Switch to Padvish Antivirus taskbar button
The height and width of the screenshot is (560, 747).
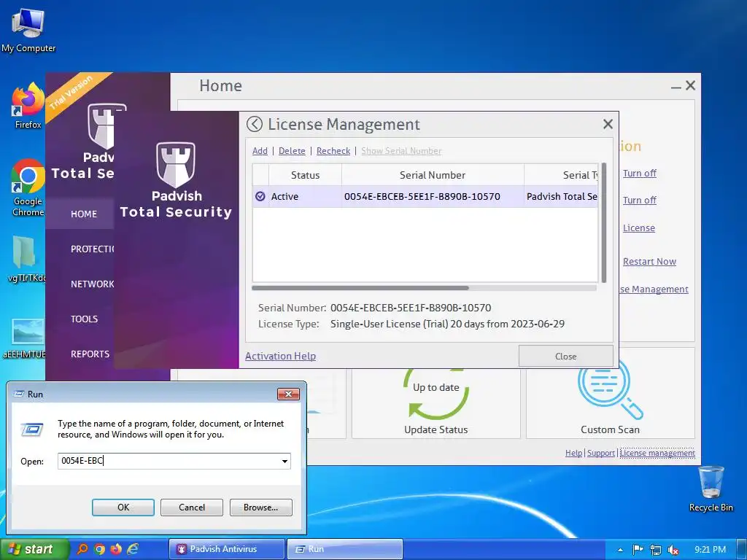[x=227, y=549]
